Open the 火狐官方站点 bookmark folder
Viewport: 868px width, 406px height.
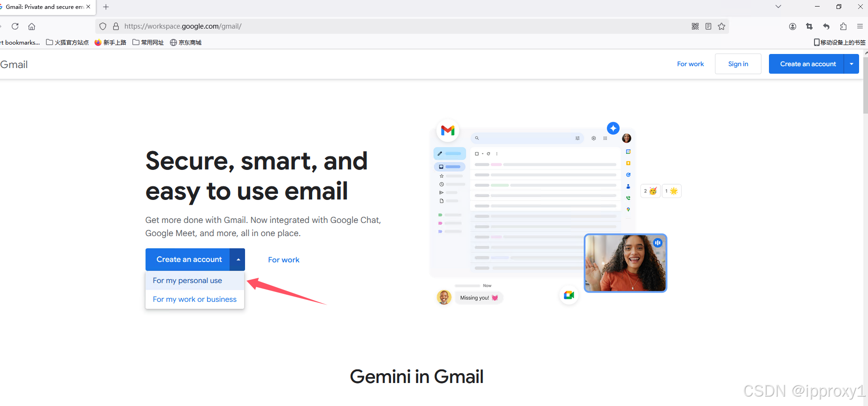coord(67,42)
